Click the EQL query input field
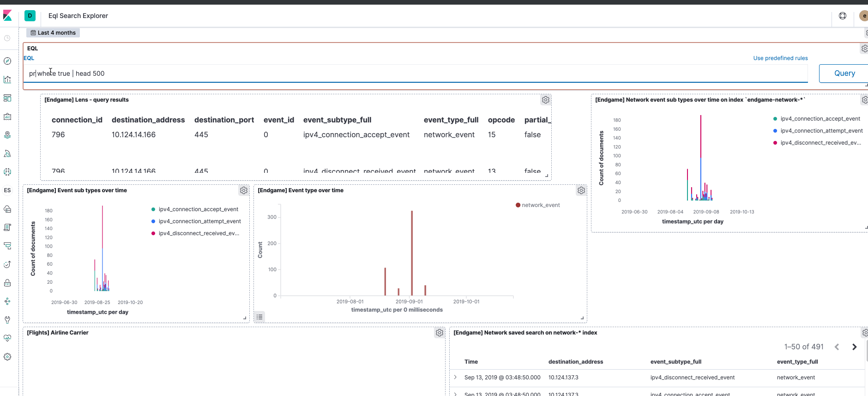The width and height of the screenshot is (868, 396). tap(416, 73)
